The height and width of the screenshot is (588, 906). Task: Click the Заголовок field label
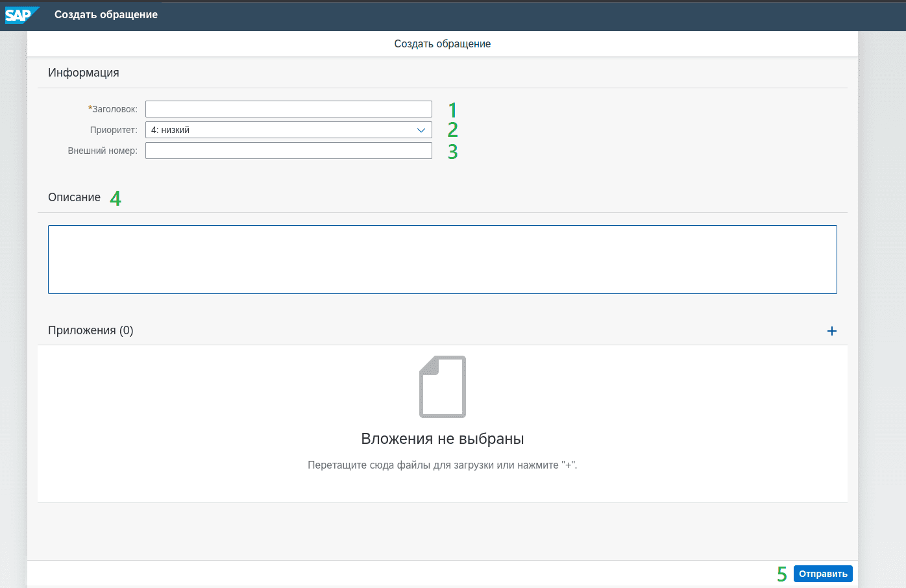pyautogui.click(x=114, y=109)
